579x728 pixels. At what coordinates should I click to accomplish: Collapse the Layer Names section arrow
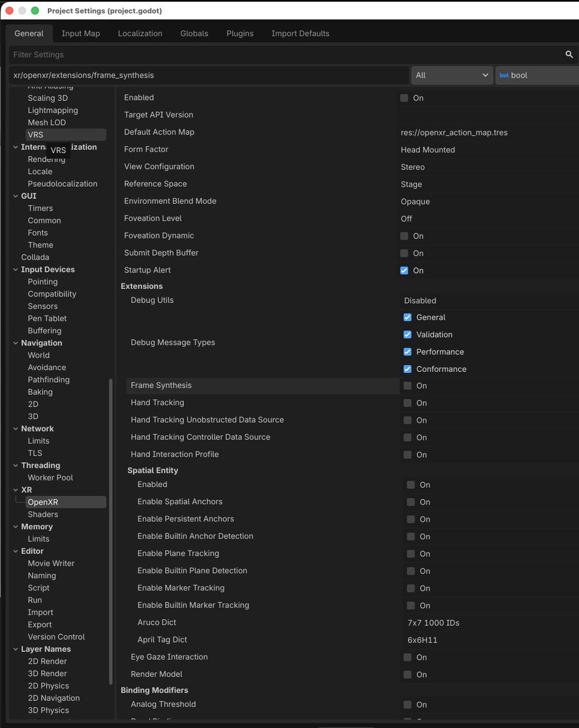(15, 649)
